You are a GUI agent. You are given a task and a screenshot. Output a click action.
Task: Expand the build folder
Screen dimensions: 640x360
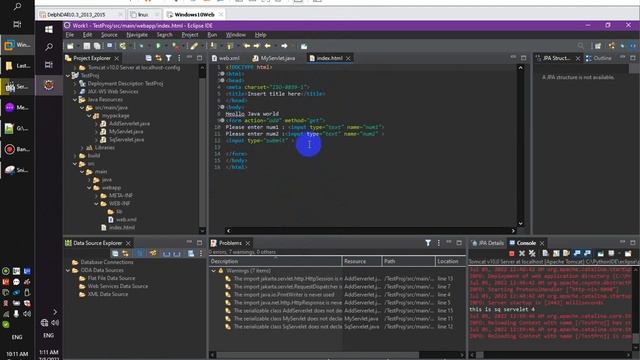tap(75, 156)
